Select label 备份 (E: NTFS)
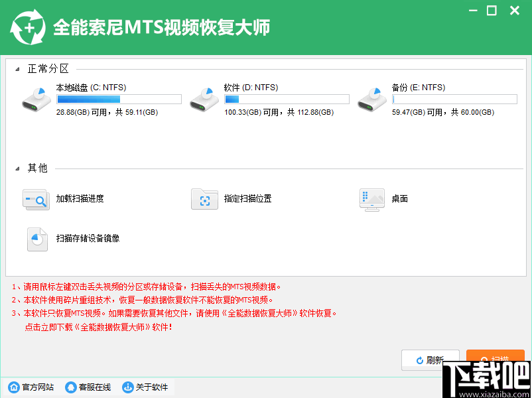This screenshot has height=398, width=532. point(419,88)
